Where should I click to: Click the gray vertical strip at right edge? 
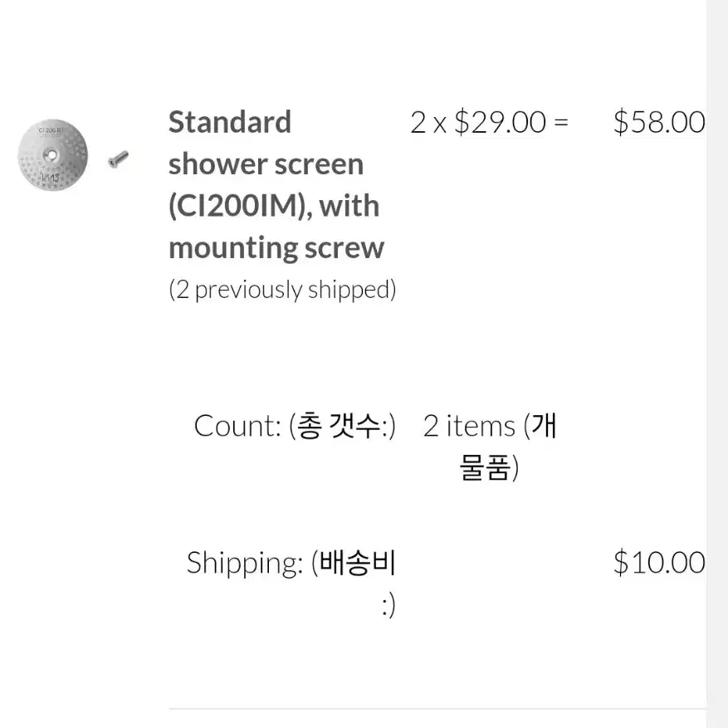[717, 364]
